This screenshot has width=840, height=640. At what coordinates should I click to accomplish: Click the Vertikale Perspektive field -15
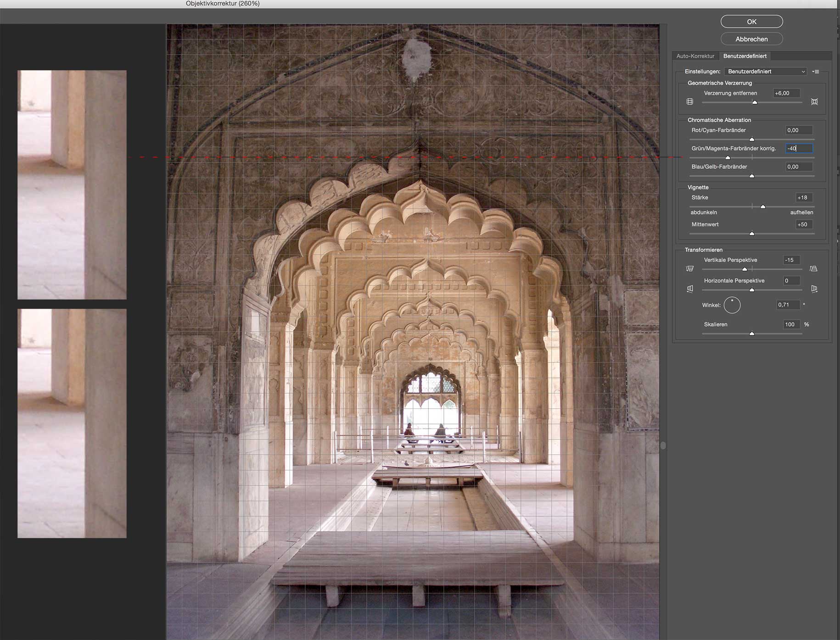point(791,260)
